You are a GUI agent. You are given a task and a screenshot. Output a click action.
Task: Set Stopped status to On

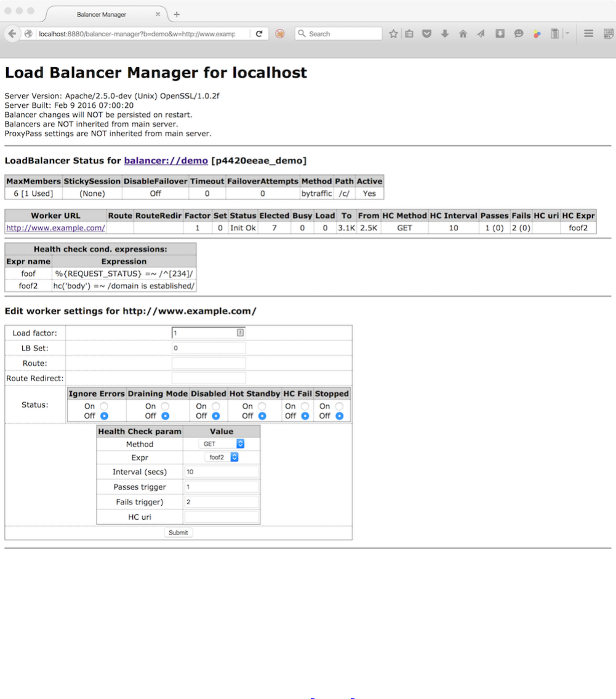[x=340, y=406]
